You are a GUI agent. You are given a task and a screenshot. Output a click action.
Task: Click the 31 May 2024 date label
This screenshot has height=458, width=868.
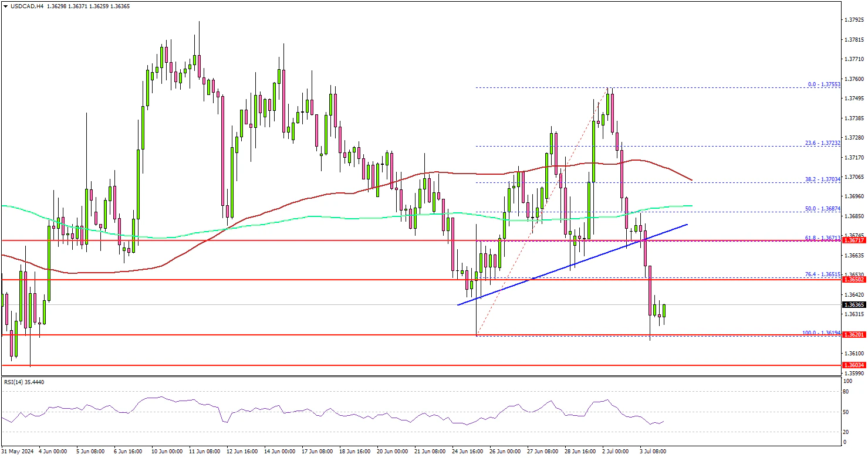coord(18,452)
